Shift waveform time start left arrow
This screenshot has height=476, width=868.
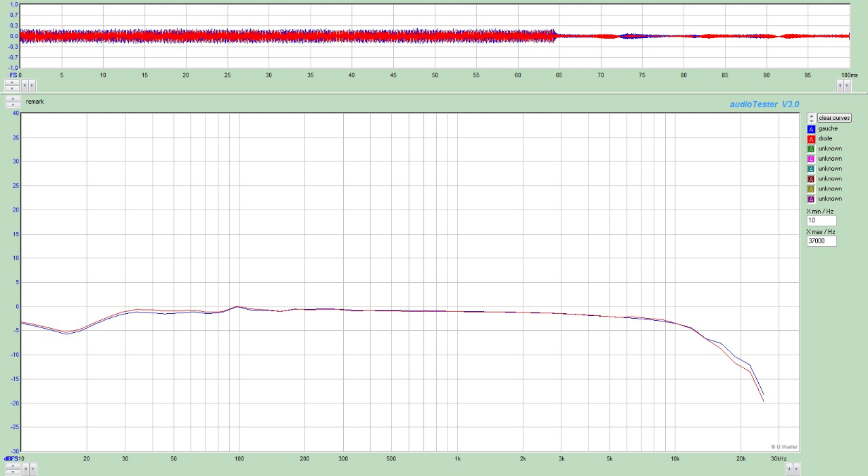(25, 85)
